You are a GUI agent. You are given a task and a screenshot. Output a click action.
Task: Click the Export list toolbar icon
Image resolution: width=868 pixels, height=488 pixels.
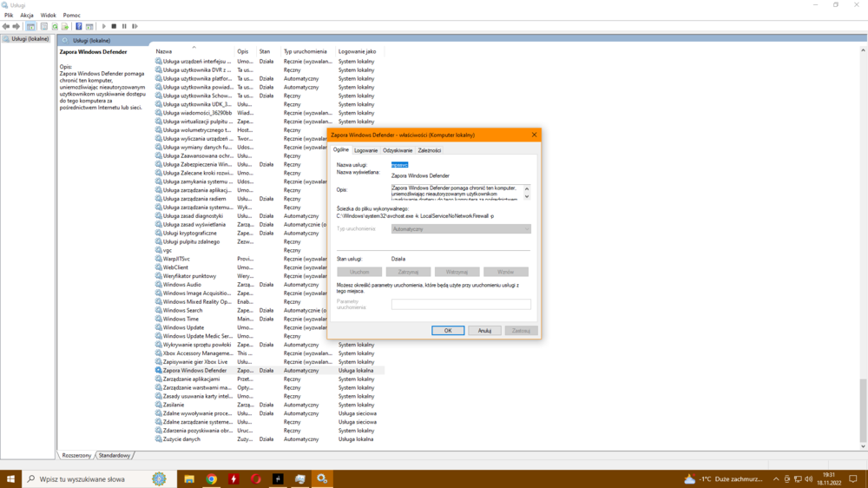point(65,26)
